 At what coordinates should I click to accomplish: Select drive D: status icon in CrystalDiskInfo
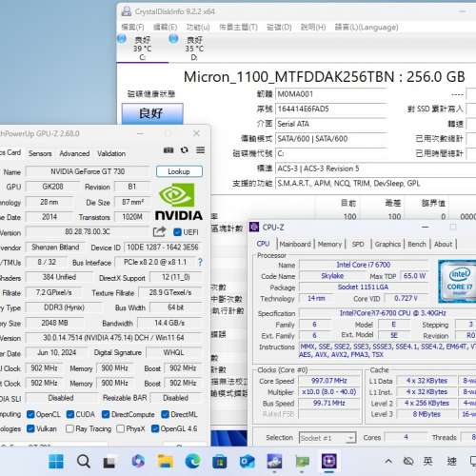(x=173, y=39)
